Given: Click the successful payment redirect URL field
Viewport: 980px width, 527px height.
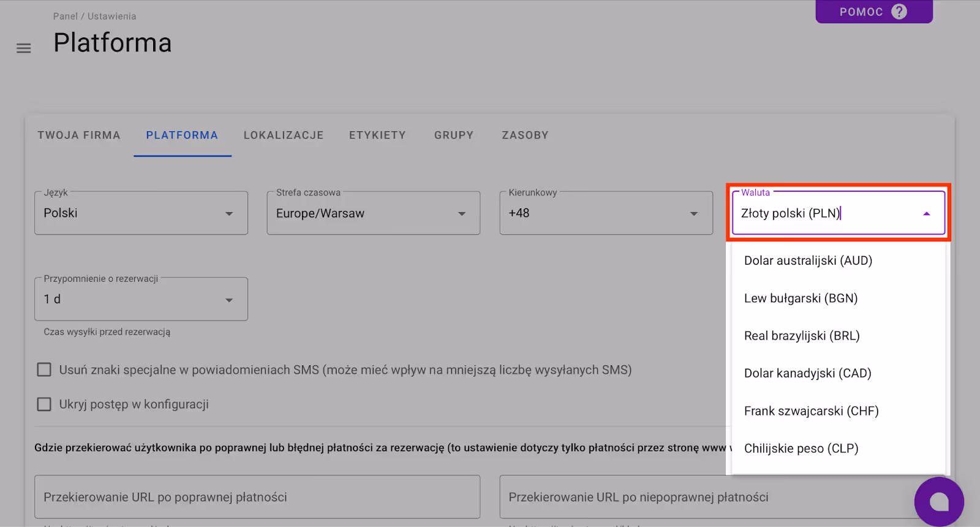Looking at the screenshot, I should tap(257, 497).
